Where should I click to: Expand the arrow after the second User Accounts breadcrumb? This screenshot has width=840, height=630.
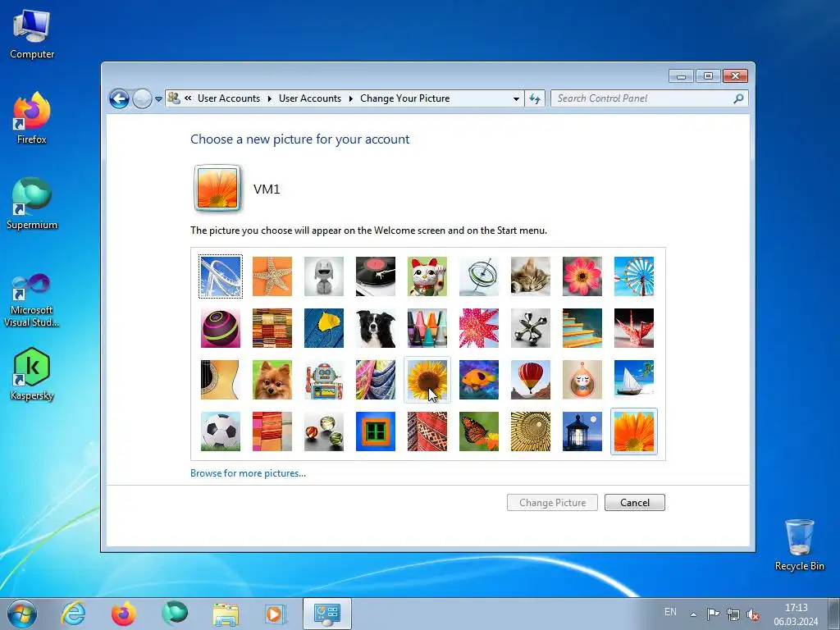tap(351, 98)
